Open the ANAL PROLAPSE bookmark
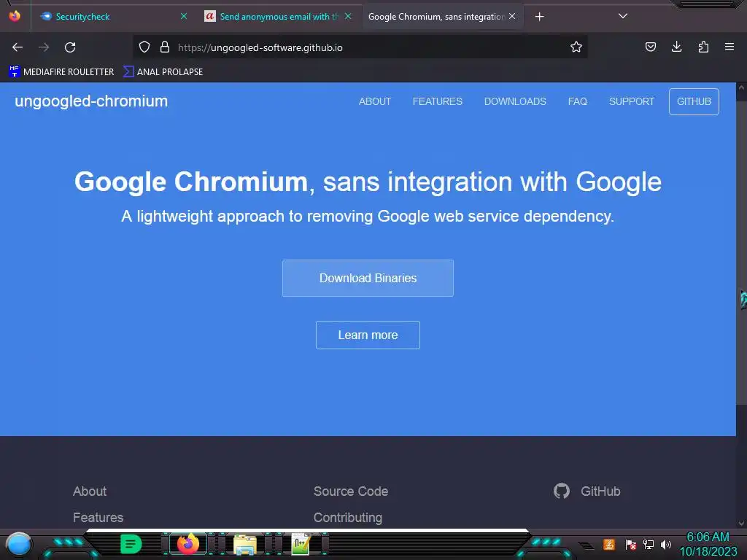The height and width of the screenshot is (560, 747). tap(163, 72)
